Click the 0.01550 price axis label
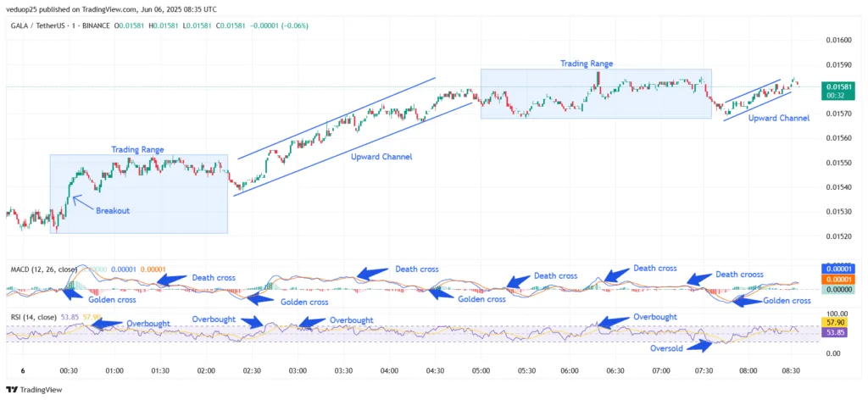The image size is (868, 400). pos(839,164)
